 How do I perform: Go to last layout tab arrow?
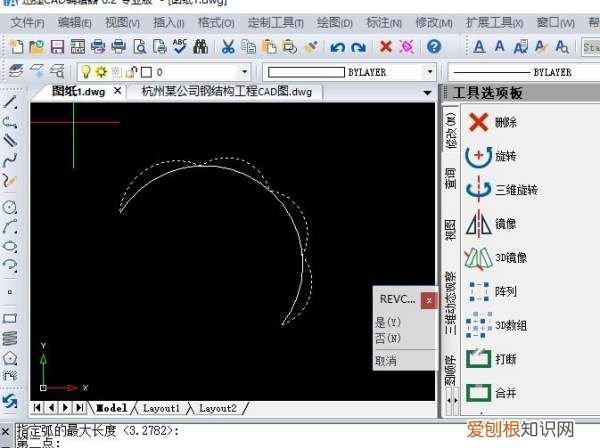80,408
